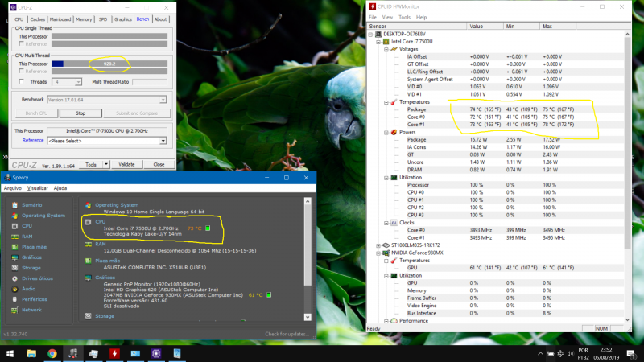This screenshot has width=644, height=362.
Task: Open File Explorer from taskbar
Action: [x=31, y=353]
